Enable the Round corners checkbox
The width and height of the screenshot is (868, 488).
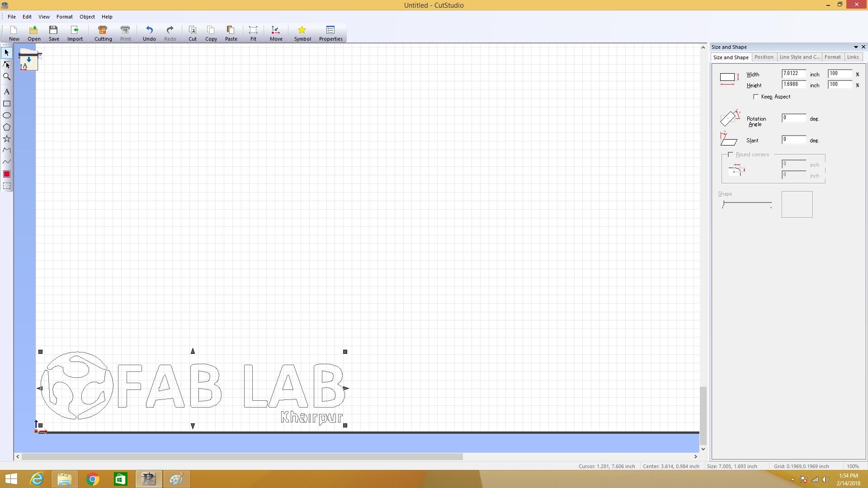[x=731, y=155]
